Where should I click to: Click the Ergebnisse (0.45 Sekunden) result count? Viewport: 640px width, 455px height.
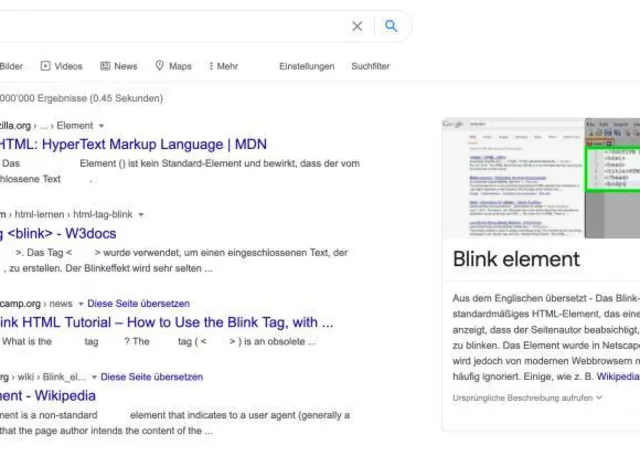click(81, 98)
